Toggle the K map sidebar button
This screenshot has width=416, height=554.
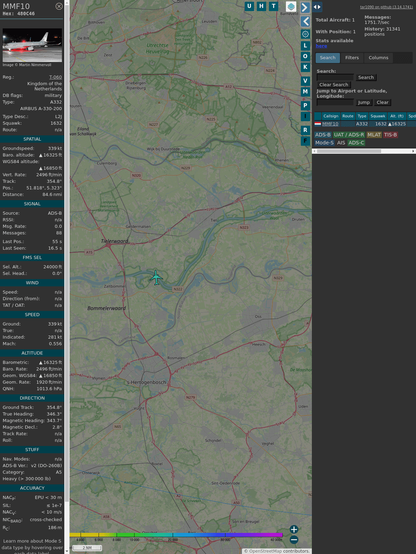[305, 67]
